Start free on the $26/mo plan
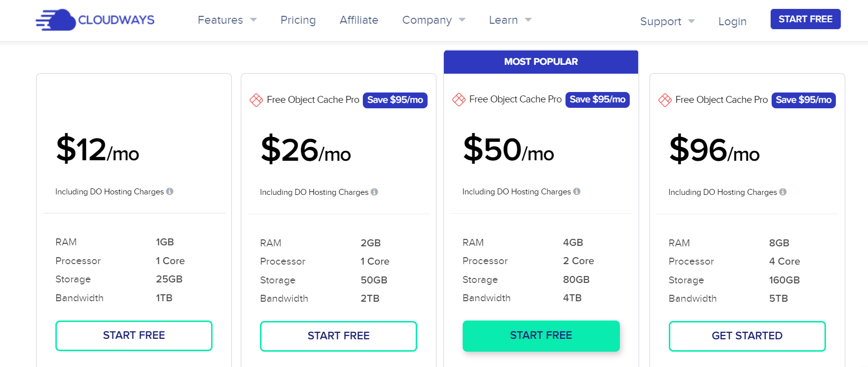This screenshot has width=868, height=367. tap(339, 336)
